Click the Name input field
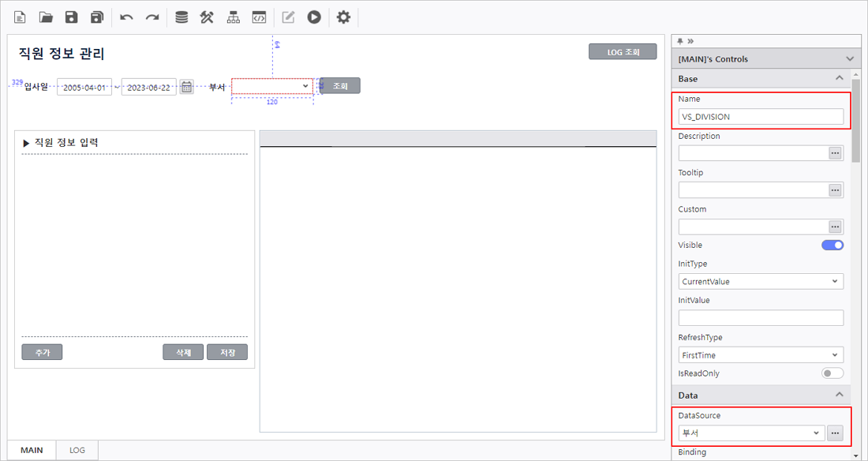 coord(761,117)
